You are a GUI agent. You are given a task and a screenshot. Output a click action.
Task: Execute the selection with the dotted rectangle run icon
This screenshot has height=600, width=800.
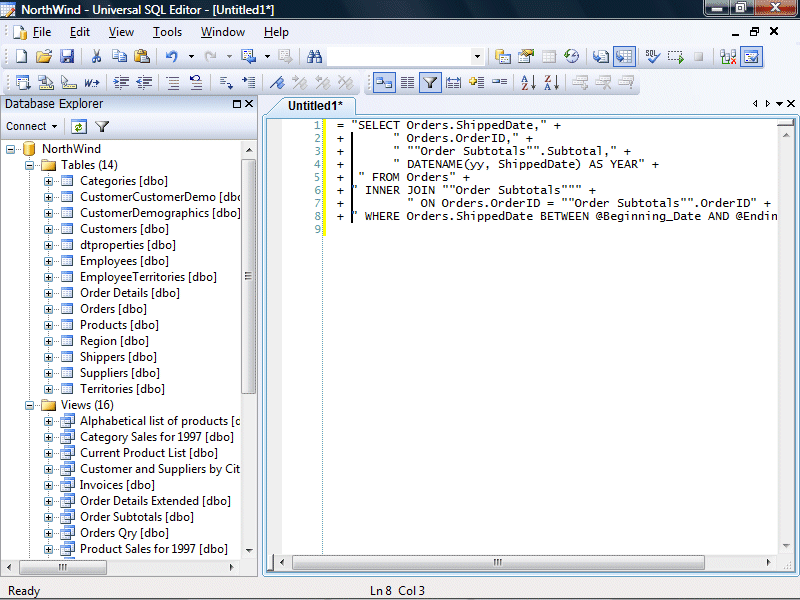[x=676, y=56]
